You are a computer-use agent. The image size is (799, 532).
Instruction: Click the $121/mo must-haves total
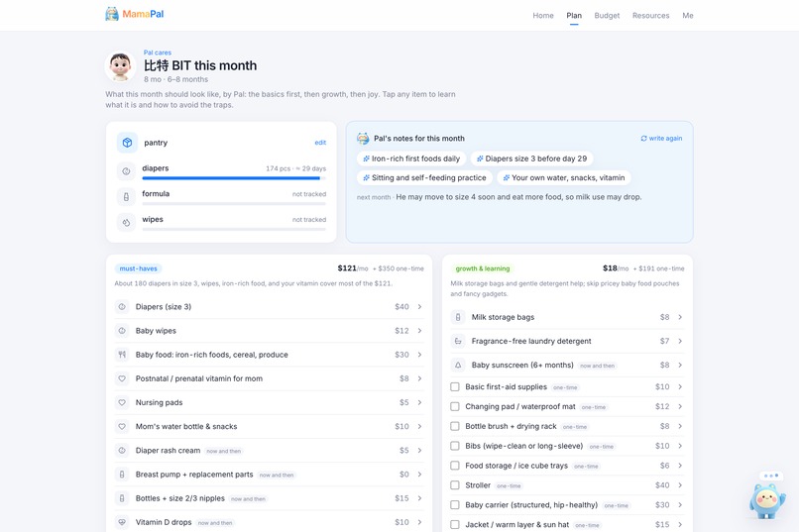(x=353, y=268)
